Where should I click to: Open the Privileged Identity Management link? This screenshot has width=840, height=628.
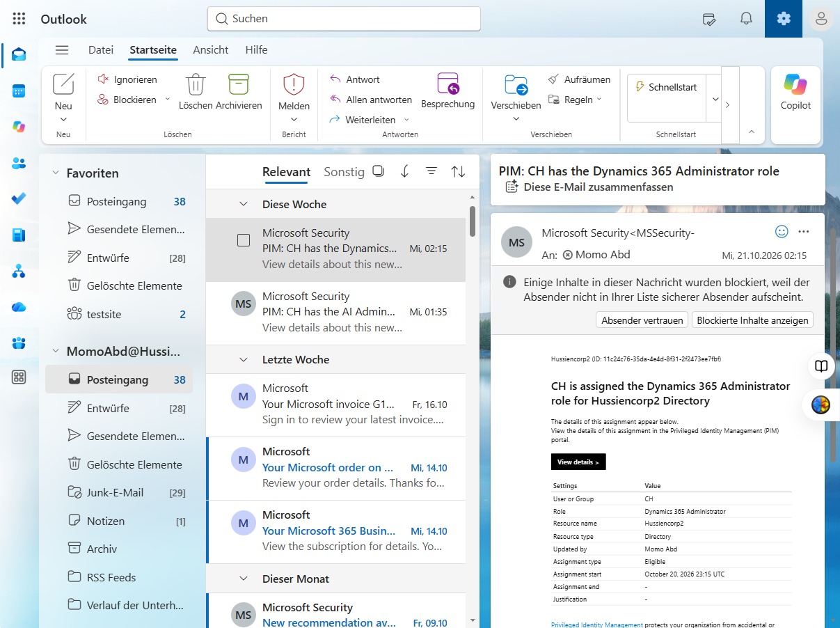pos(597,625)
